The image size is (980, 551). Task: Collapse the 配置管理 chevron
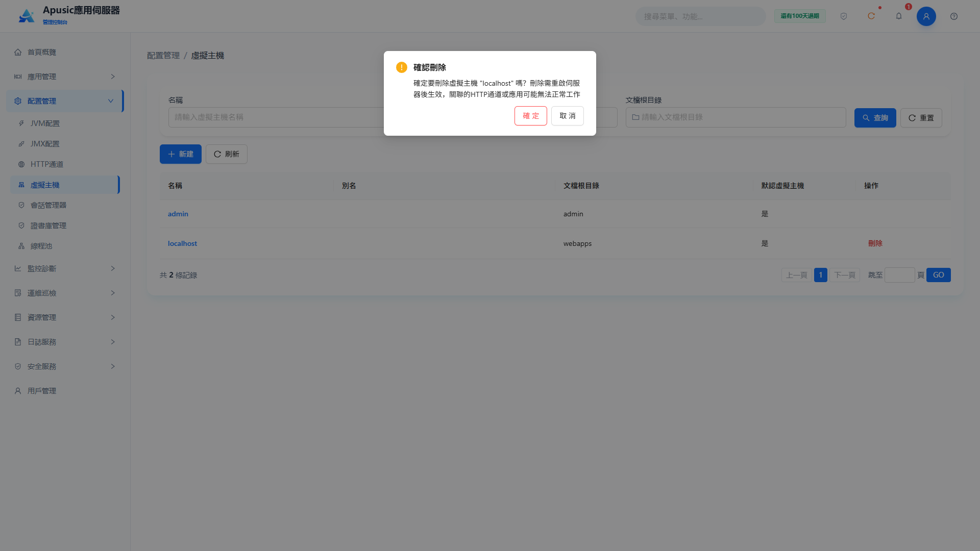[111, 101]
